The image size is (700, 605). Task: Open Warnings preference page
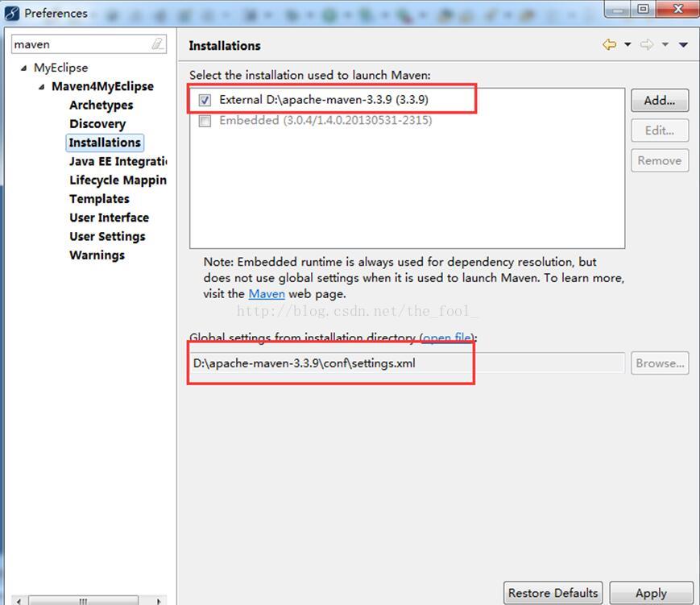[x=97, y=255]
